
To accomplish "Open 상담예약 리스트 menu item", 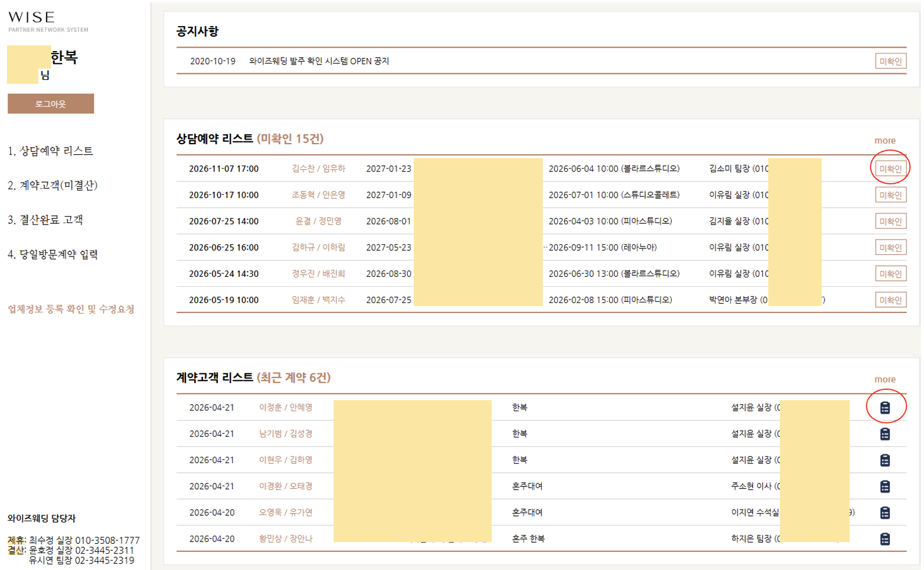I will [x=51, y=151].
